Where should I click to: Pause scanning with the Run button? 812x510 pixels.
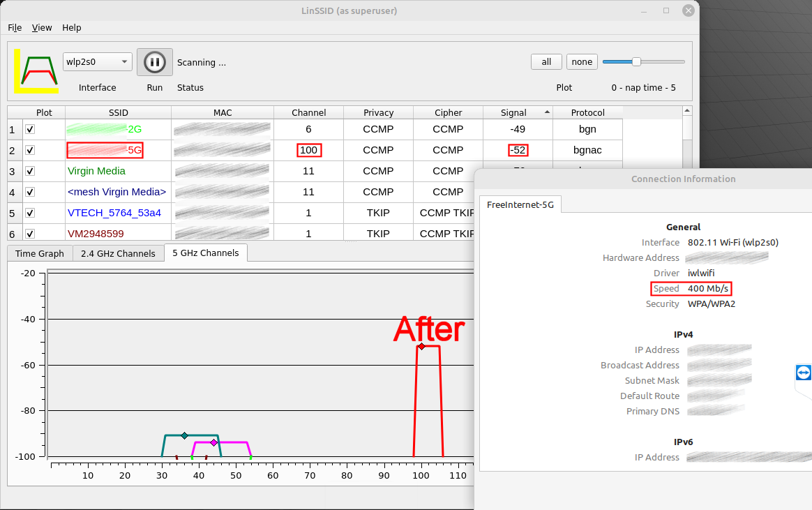tap(154, 62)
